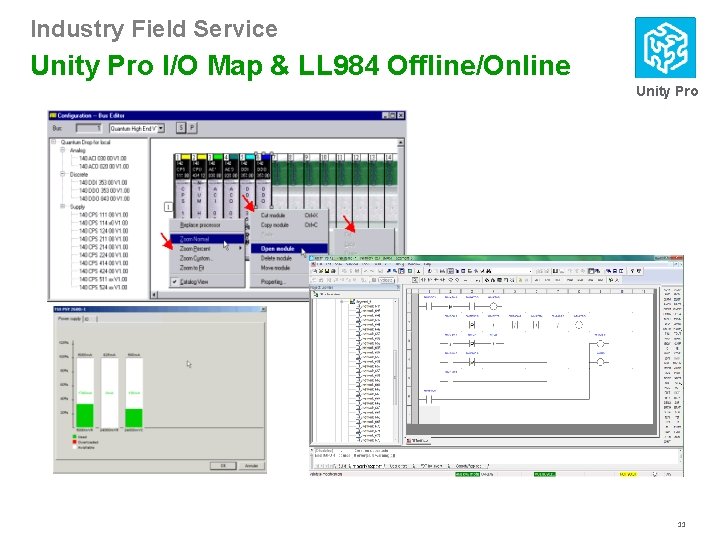Collapse the Analog tree branch
The height and width of the screenshot is (540, 720).
click(x=63, y=150)
